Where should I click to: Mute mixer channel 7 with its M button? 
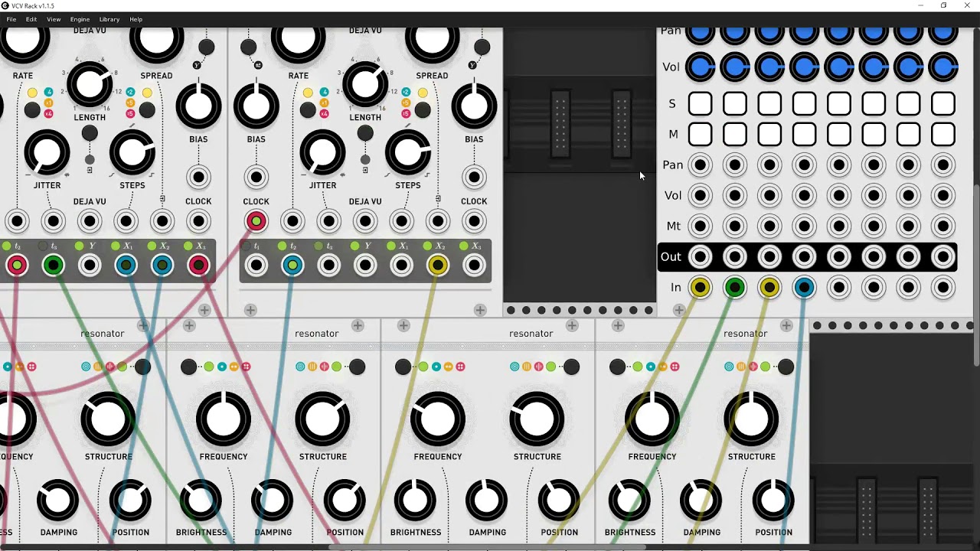(909, 134)
